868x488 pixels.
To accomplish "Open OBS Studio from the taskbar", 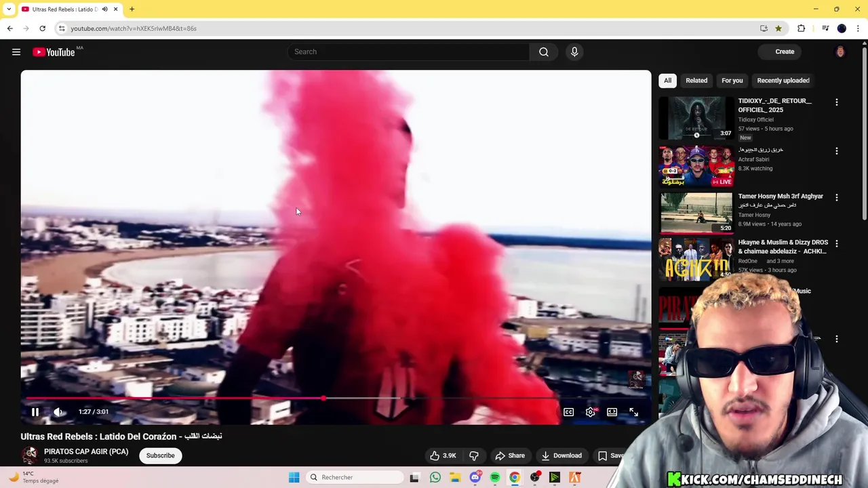I will pos(535,477).
